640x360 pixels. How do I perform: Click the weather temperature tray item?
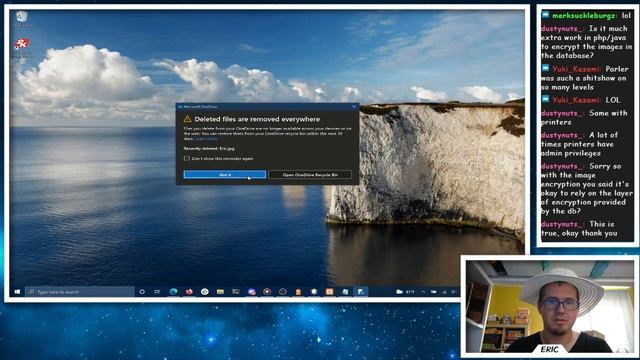click(405, 292)
